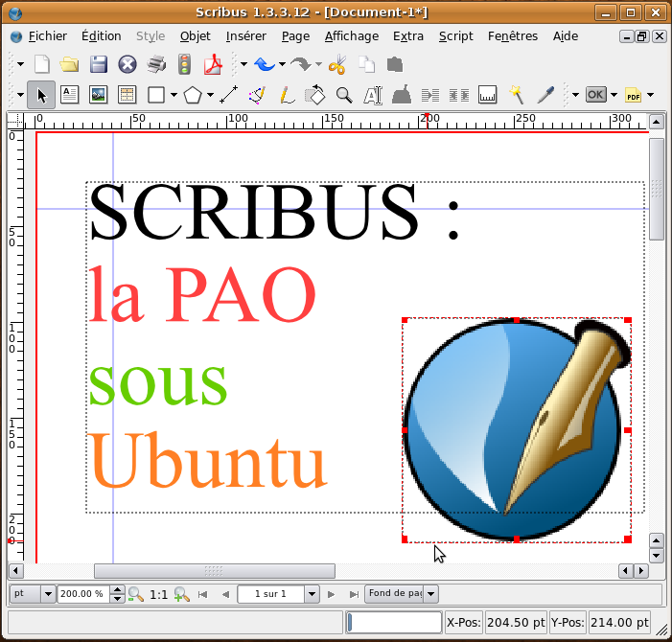Screen dimensions: 672x642
Task: Open the page selector showing 1 sur 1
Action: [x=279, y=593]
